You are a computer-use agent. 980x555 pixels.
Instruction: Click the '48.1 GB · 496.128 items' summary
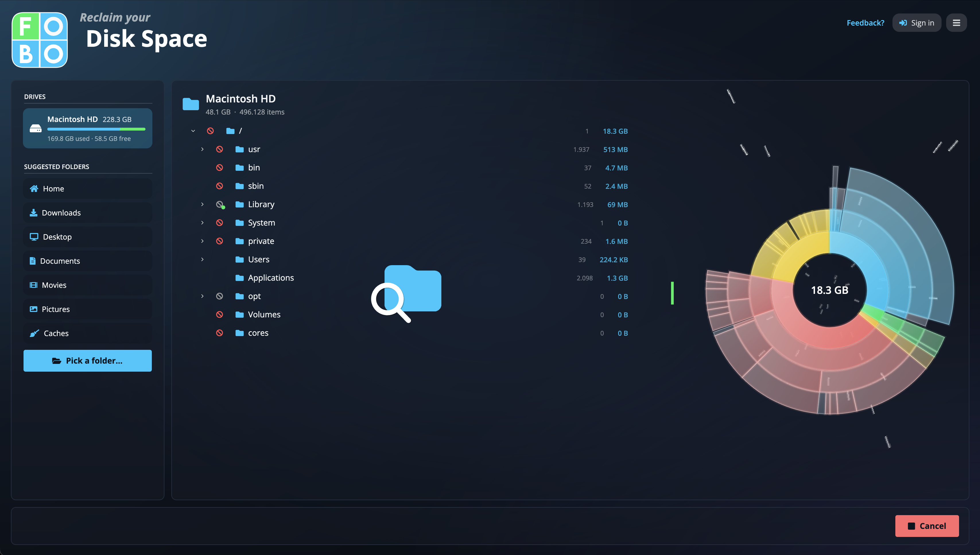click(x=245, y=112)
